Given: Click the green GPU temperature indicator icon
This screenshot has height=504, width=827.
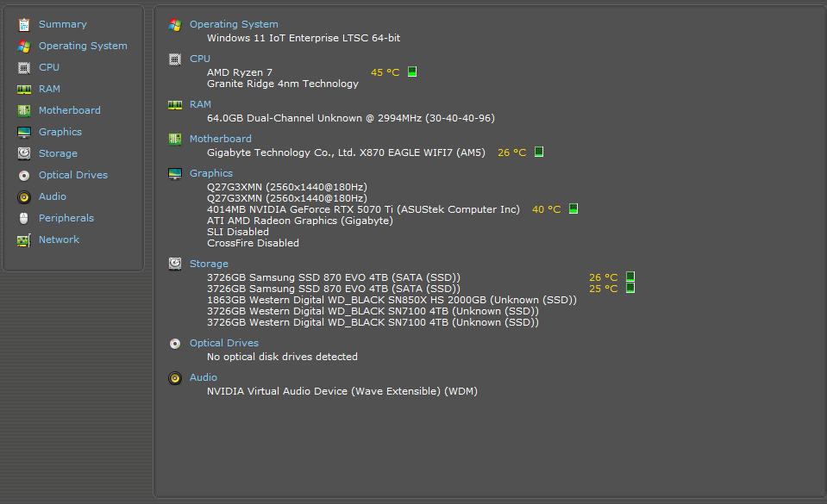Looking at the screenshot, I should (x=573, y=208).
